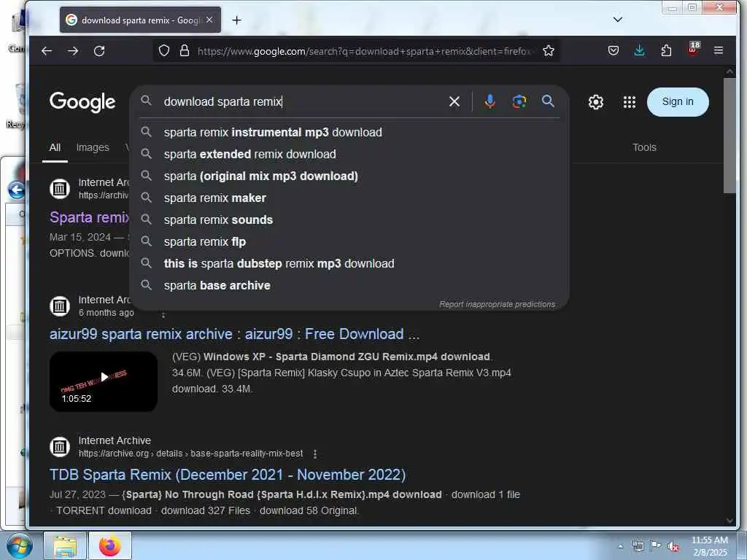Open the aizur99 sparta remix archive result

[234, 334]
